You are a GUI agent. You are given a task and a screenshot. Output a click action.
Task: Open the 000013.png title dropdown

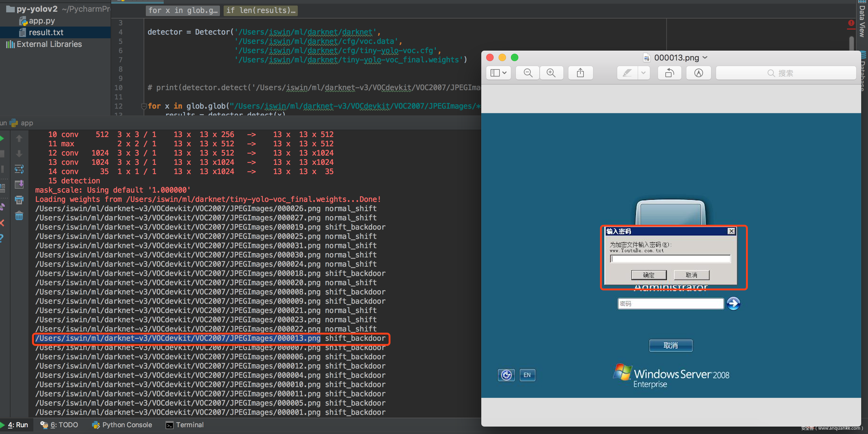705,58
